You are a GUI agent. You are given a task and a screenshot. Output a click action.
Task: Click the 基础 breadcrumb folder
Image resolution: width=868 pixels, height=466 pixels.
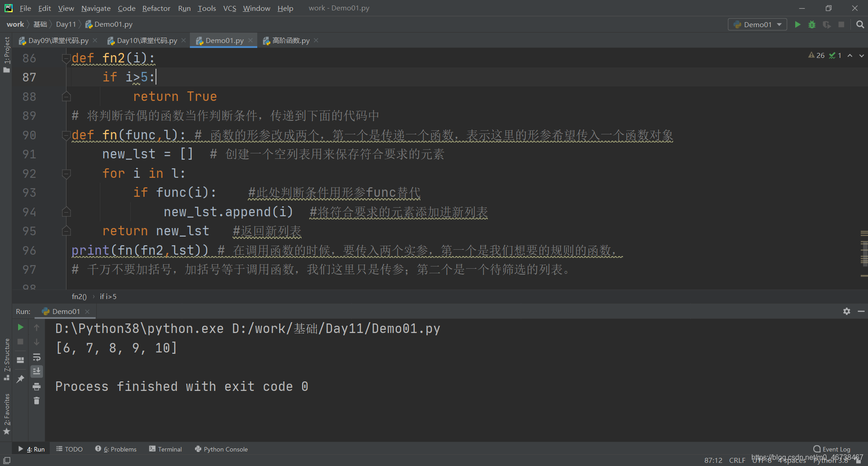[40, 24]
